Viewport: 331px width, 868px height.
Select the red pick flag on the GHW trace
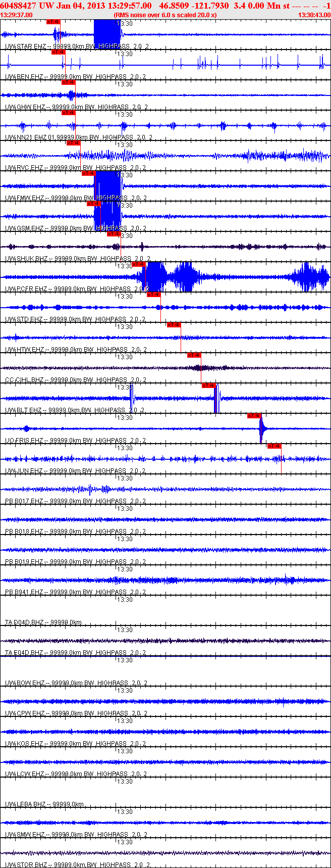point(68,82)
